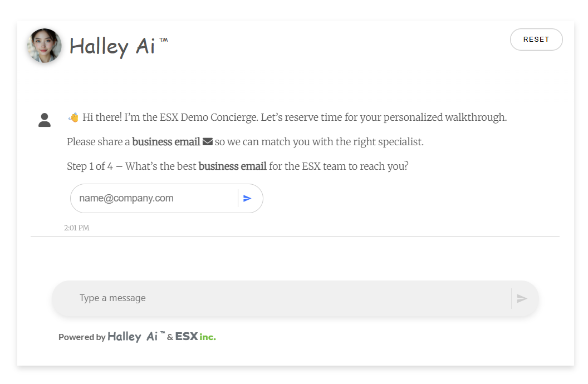Image resolution: width=588 pixels, height=384 pixels.
Task: Click the 'Hi there!' greeting text
Action: coord(102,117)
